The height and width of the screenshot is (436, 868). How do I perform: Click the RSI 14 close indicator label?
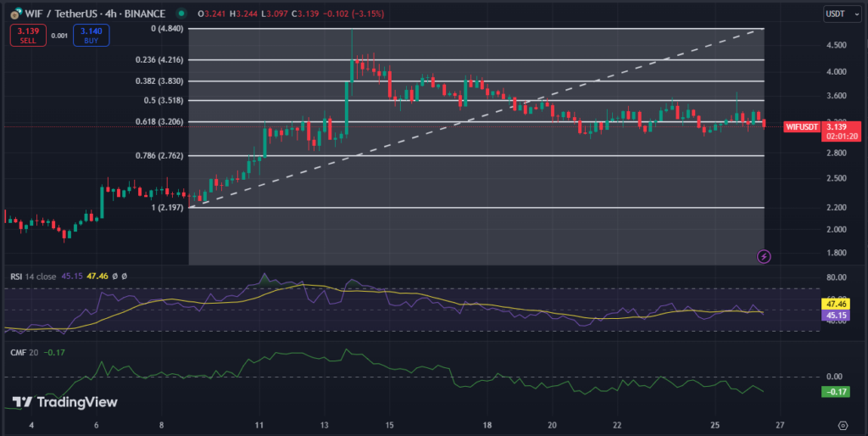click(x=33, y=276)
